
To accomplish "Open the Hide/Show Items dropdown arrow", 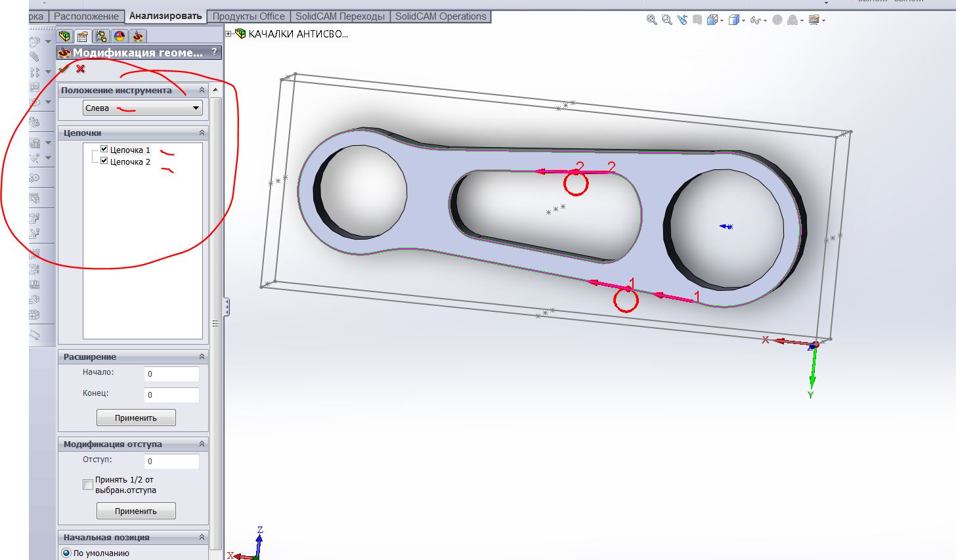I will pyautogui.click(x=766, y=21).
